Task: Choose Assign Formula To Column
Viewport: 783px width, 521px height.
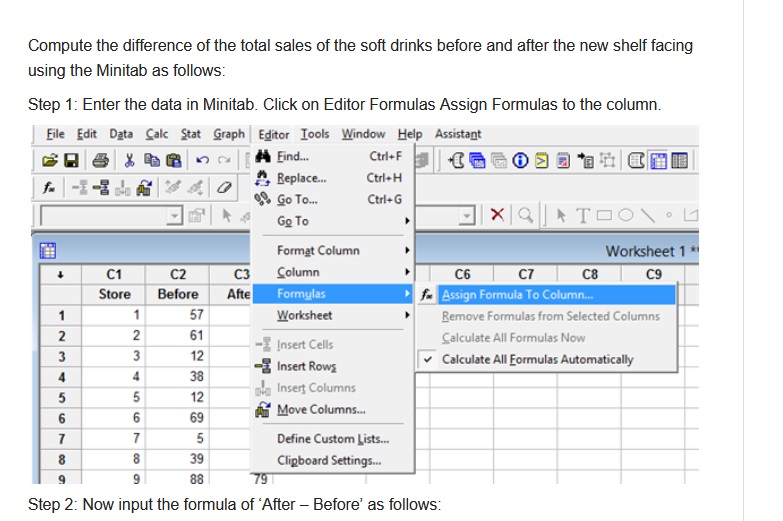Action: pos(517,294)
